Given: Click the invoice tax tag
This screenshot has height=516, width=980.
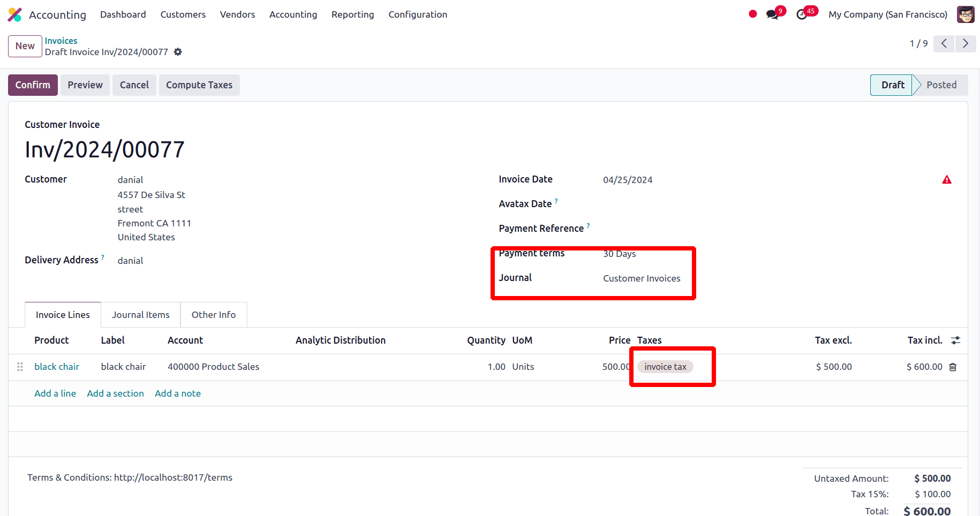Looking at the screenshot, I should (x=665, y=367).
